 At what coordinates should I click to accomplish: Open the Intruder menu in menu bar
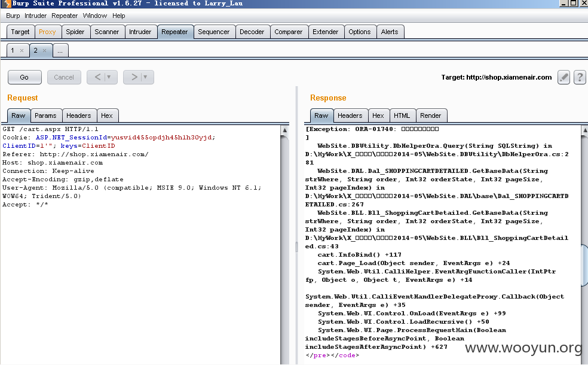pos(36,16)
